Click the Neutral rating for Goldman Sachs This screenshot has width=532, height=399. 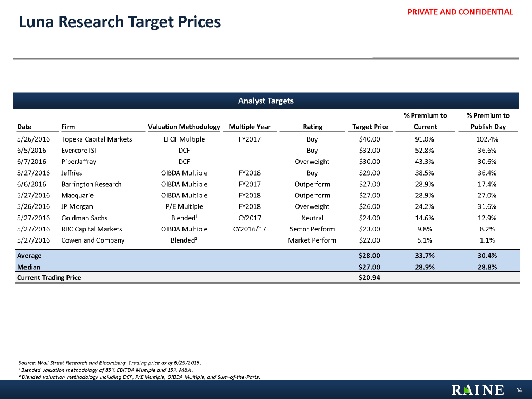pyautogui.click(x=312, y=218)
